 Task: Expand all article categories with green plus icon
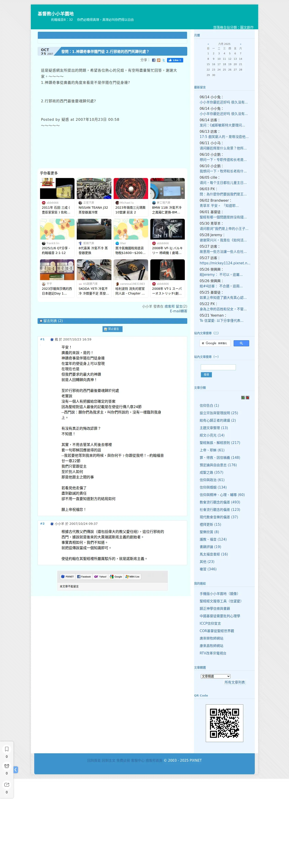point(243,398)
